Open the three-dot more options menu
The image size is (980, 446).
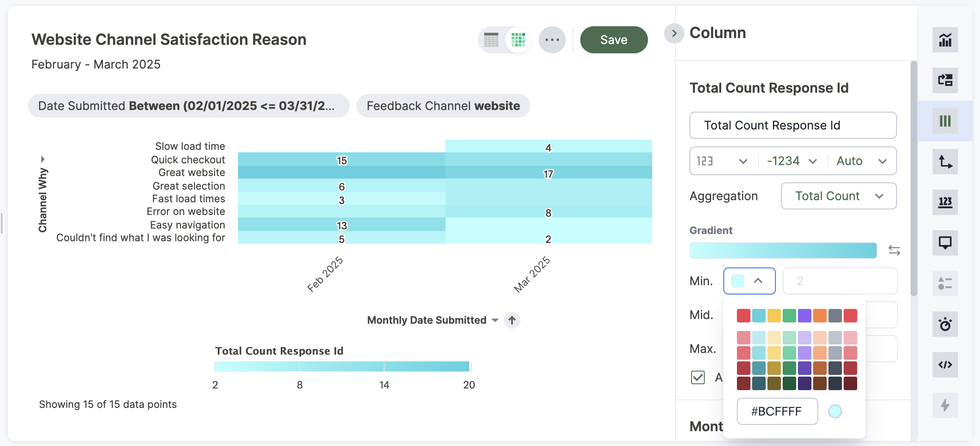click(552, 40)
